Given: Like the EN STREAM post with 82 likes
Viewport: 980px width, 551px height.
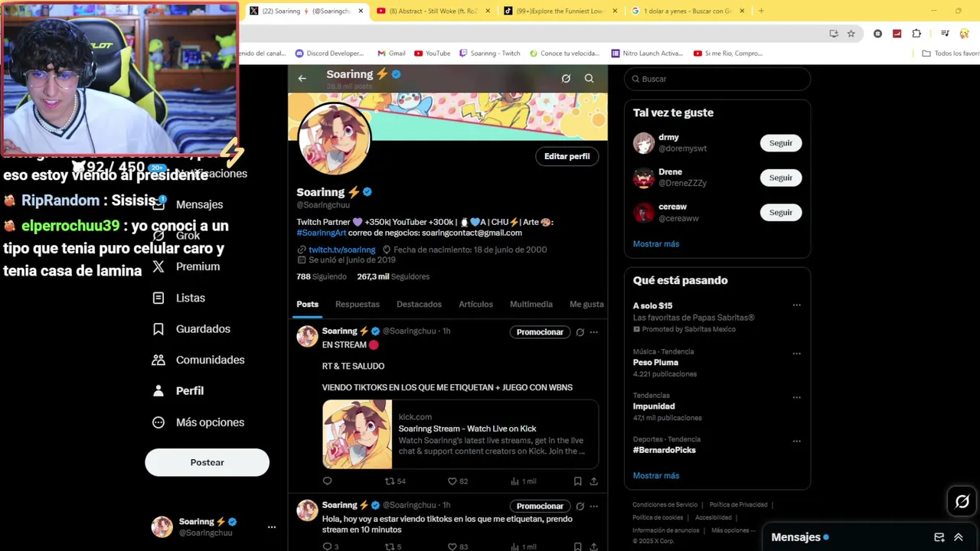Looking at the screenshot, I should [458, 481].
